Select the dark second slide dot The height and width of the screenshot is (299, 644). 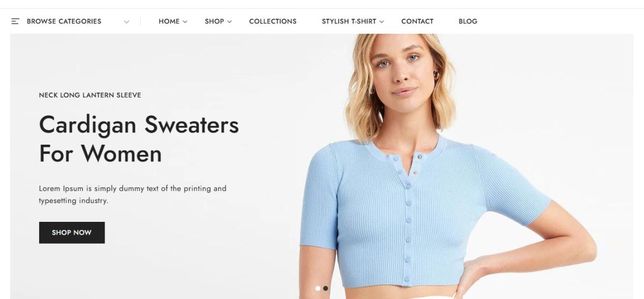coord(326,288)
